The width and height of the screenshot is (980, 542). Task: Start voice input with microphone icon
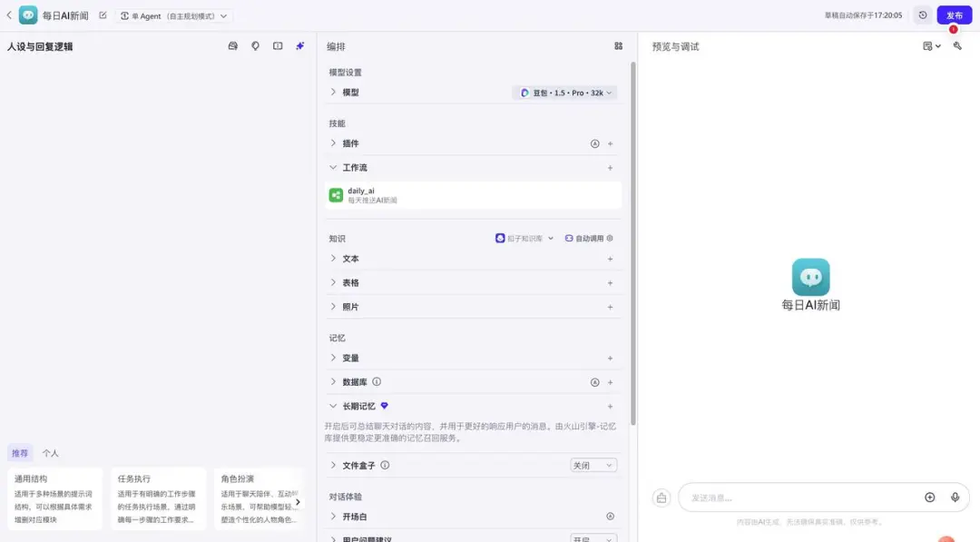pos(955,497)
